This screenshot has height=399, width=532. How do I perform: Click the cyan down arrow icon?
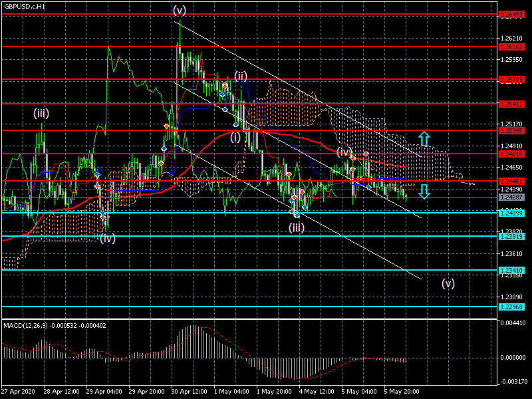pyautogui.click(x=424, y=192)
